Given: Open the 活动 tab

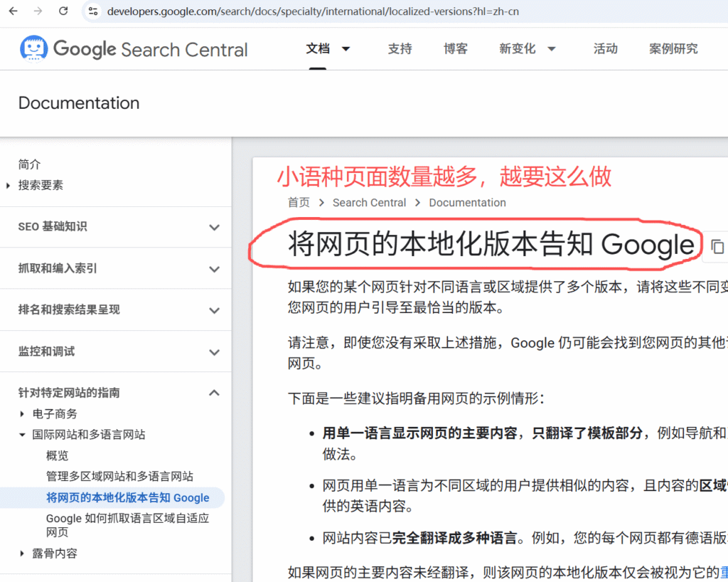Looking at the screenshot, I should pos(606,48).
